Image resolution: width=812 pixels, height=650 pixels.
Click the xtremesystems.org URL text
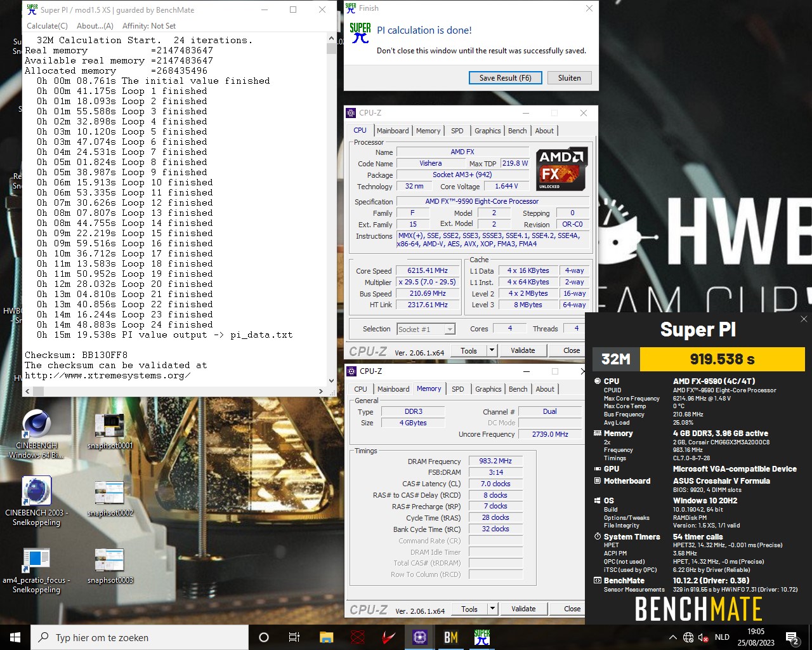pos(107,375)
